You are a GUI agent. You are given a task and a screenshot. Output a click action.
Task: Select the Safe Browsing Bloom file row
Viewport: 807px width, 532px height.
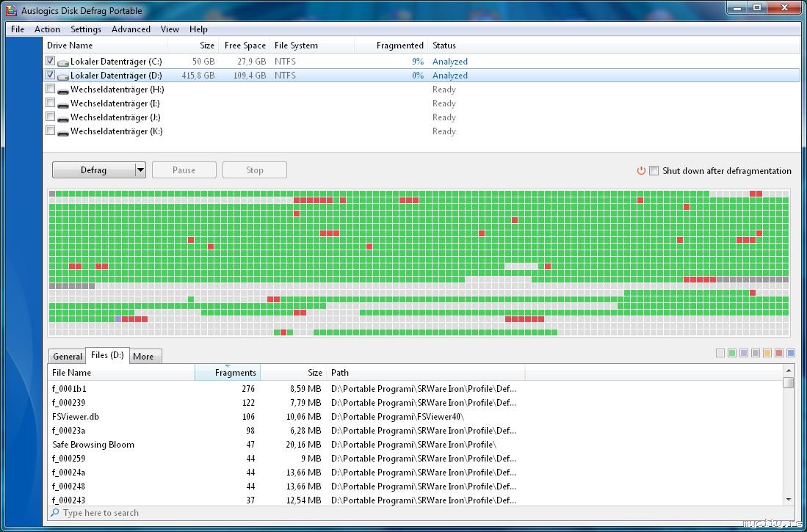[415, 444]
